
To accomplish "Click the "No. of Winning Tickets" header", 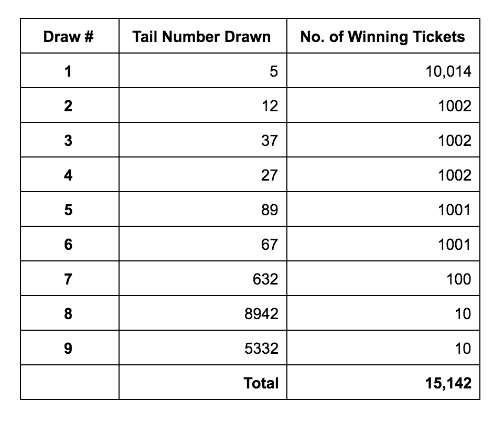I will point(382,37).
